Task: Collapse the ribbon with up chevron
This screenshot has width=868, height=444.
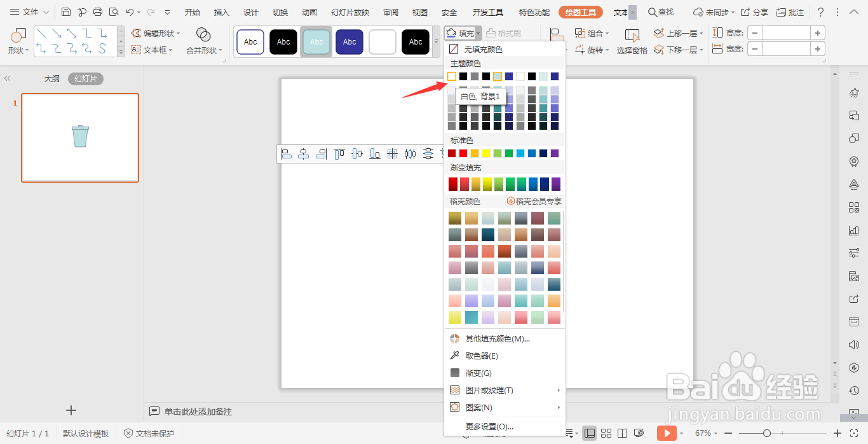Action: coord(853,12)
